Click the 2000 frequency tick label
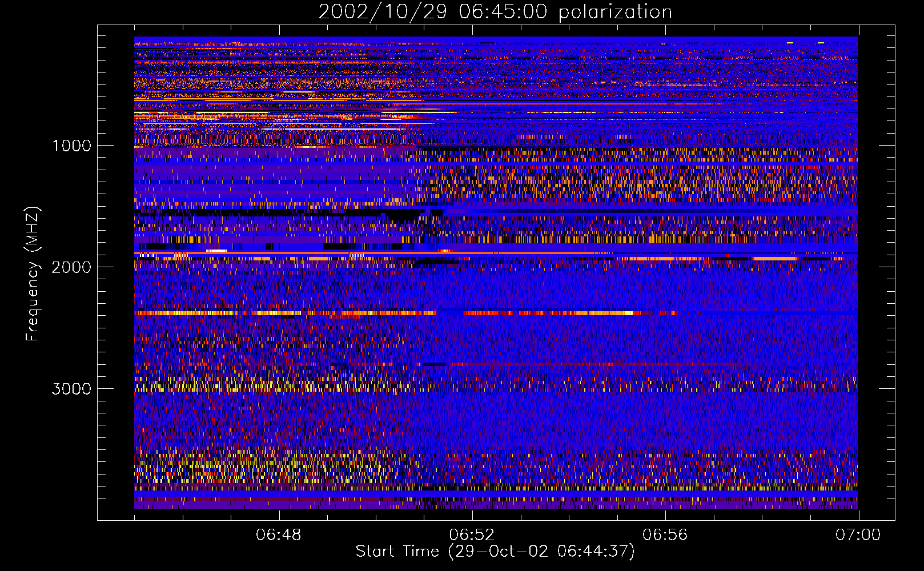The height and width of the screenshot is (571, 924). (71, 267)
